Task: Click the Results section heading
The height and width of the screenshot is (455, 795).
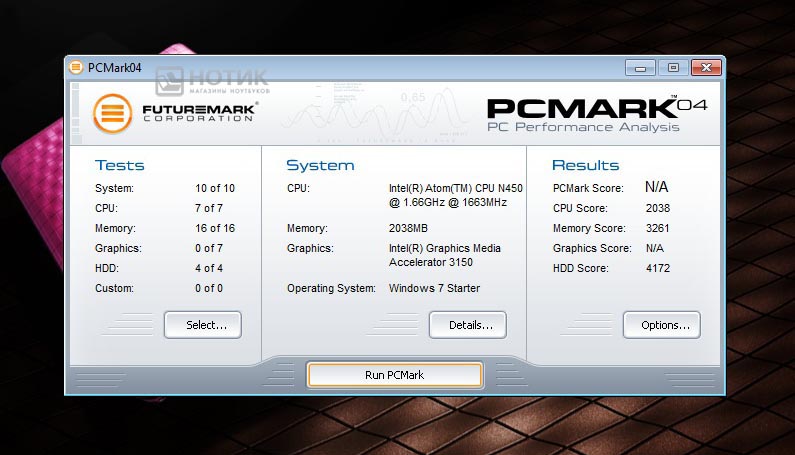Action: 586,165
